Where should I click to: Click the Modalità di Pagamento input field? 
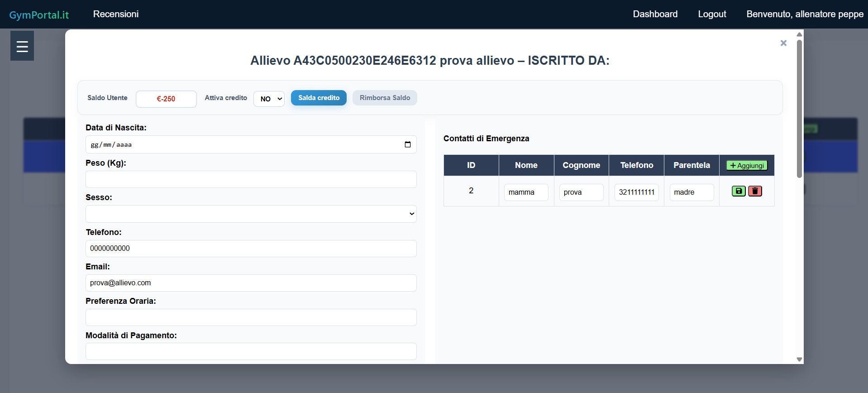point(251,351)
